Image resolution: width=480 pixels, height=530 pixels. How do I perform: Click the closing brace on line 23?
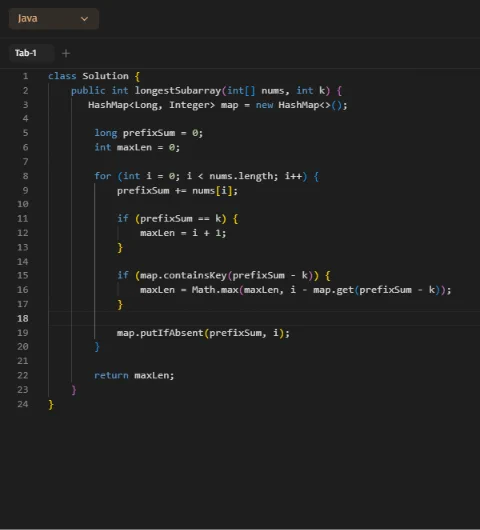(x=74, y=390)
